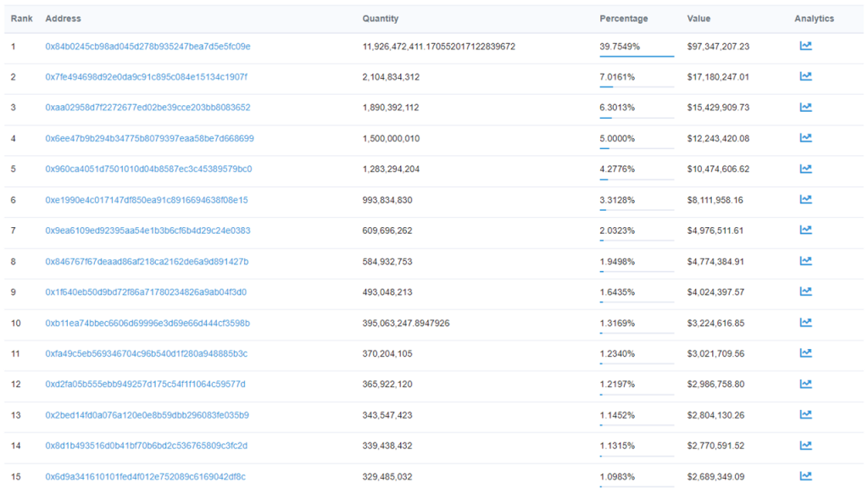Select value $15,429,909.73
Viewport: 868px width, 488px height.
pos(718,108)
